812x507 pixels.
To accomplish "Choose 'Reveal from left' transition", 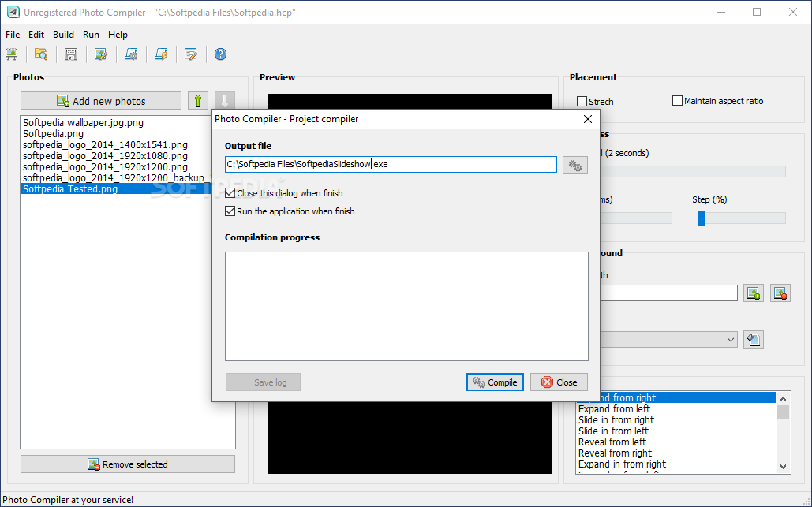I will pyautogui.click(x=612, y=442).
